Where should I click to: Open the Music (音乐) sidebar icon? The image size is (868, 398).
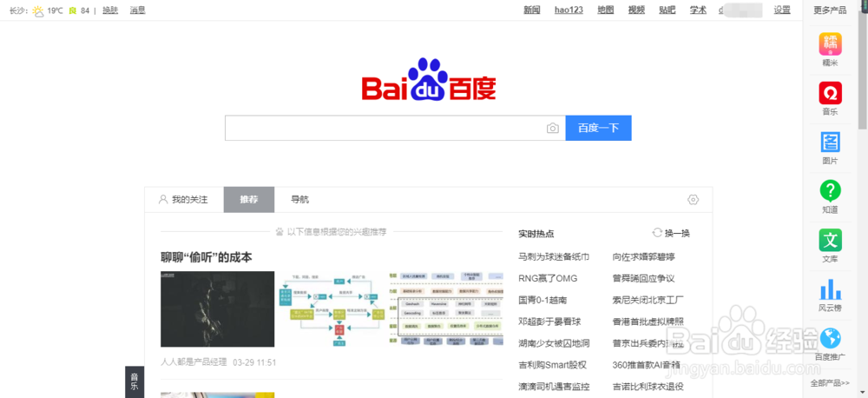pyautogui.click(x=830, y=93)
